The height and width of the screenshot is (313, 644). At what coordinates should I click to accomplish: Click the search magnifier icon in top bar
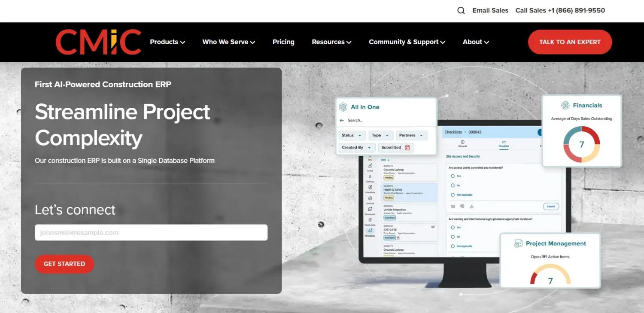click(461, 11)
